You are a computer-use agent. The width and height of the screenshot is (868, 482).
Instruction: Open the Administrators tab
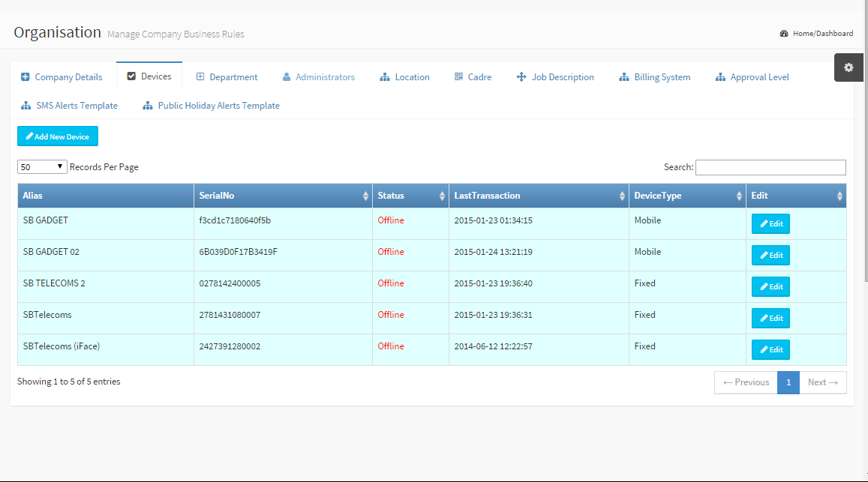click(x=318, y=77)
